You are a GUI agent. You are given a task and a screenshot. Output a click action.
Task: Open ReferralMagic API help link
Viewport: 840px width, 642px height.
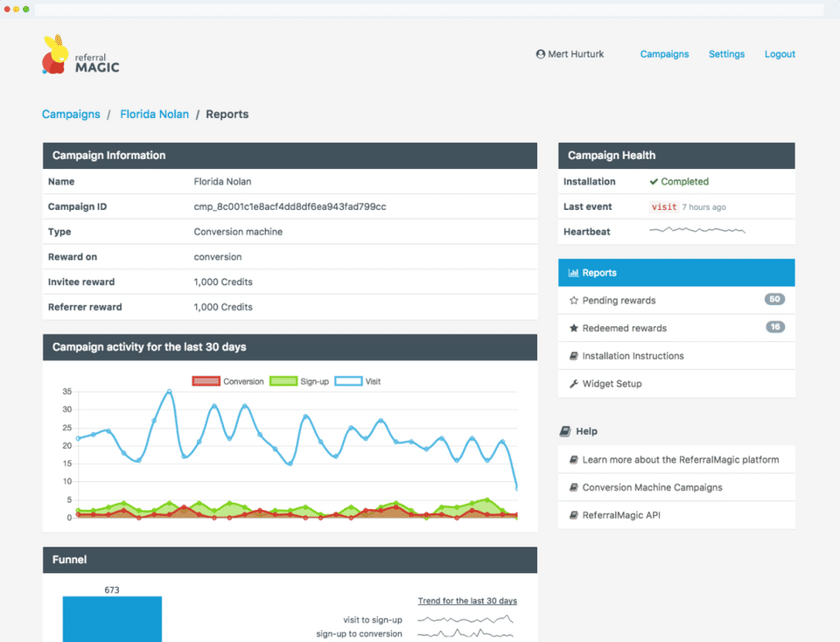[x=676, y=515]
